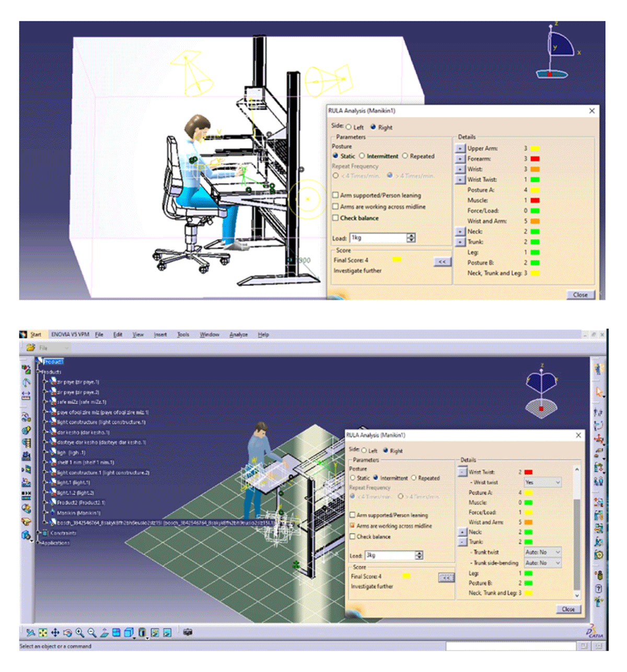Select Manikin (Manikin1) in the tree
Screen dimensions: 627x672
(x=78, y=513)
